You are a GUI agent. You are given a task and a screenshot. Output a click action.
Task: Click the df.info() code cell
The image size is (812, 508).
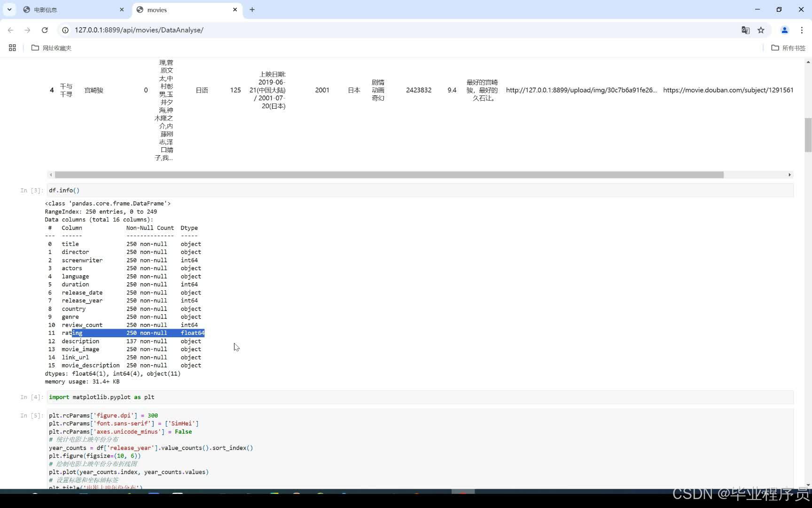coord(420,190)
